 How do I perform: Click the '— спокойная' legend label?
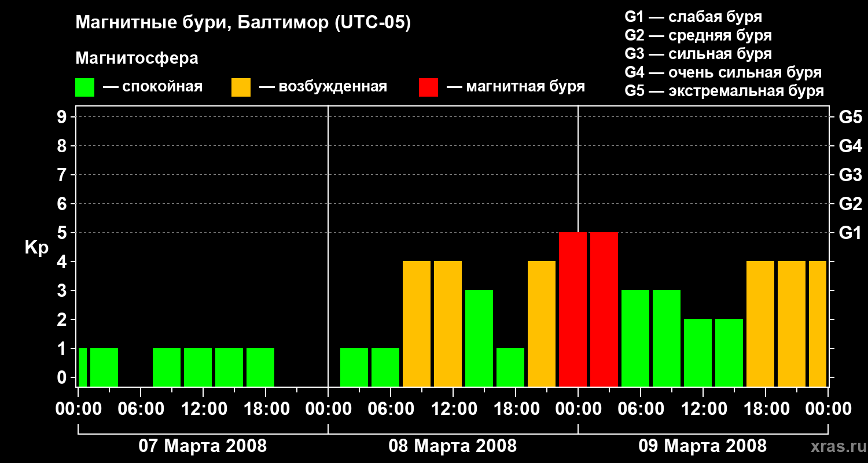pyautogui.click(x=153, y=87)
